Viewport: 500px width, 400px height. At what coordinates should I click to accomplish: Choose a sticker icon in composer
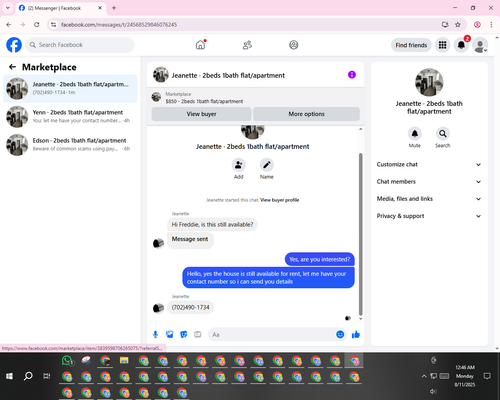tap(184, 334)
